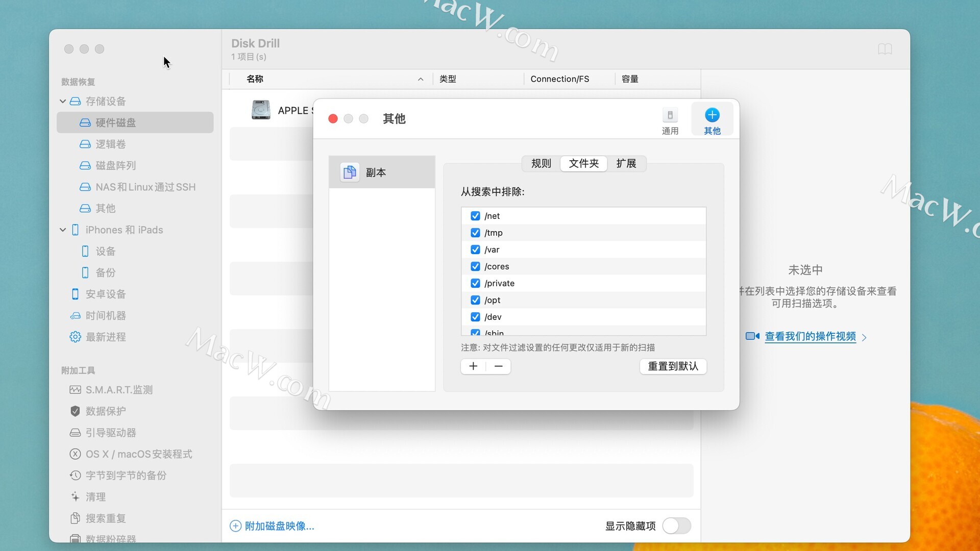Click the chevron after 查看我们的操作视频
This screenshot has height=551, width=980.
point(864,337)
